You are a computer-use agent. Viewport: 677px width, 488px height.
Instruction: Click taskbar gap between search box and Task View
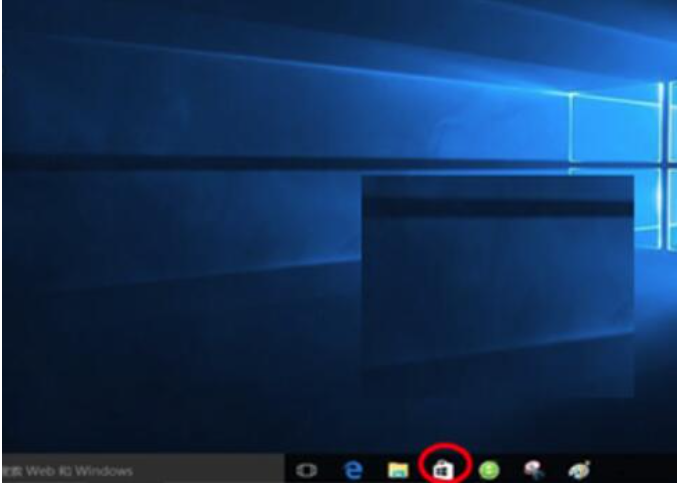[x=288, y=469]
